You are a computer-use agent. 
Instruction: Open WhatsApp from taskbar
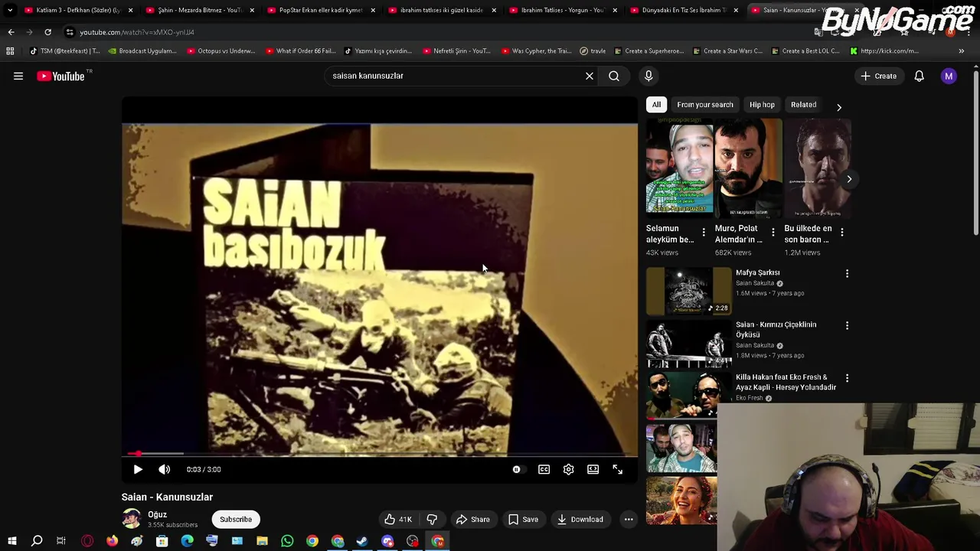[287, 542]
